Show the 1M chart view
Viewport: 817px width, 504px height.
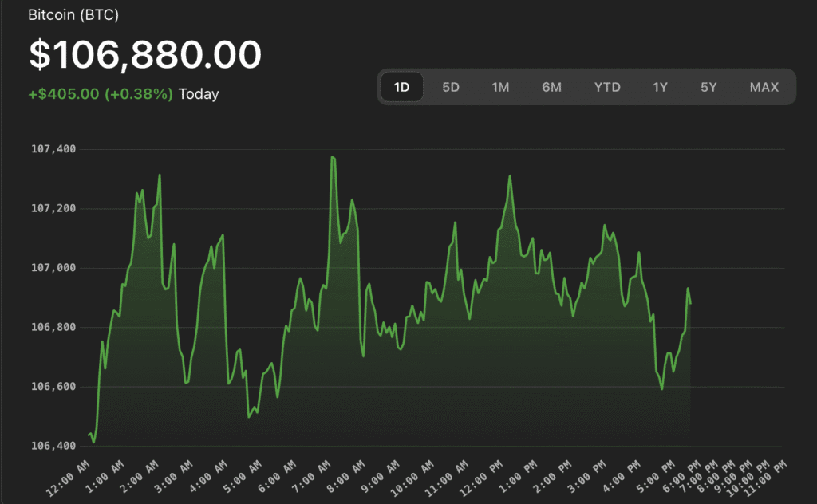tap(500, 87)
